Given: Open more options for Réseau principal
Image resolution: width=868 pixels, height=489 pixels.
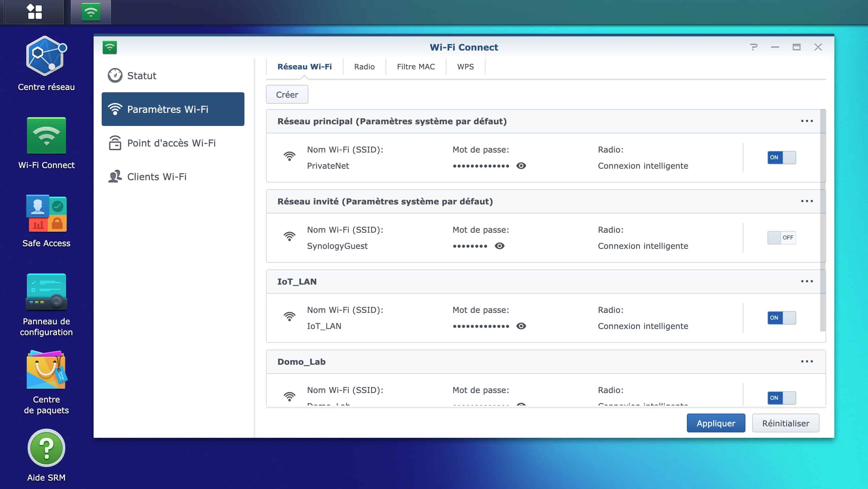Looking at the screenshot, I should tap(807, 121).
